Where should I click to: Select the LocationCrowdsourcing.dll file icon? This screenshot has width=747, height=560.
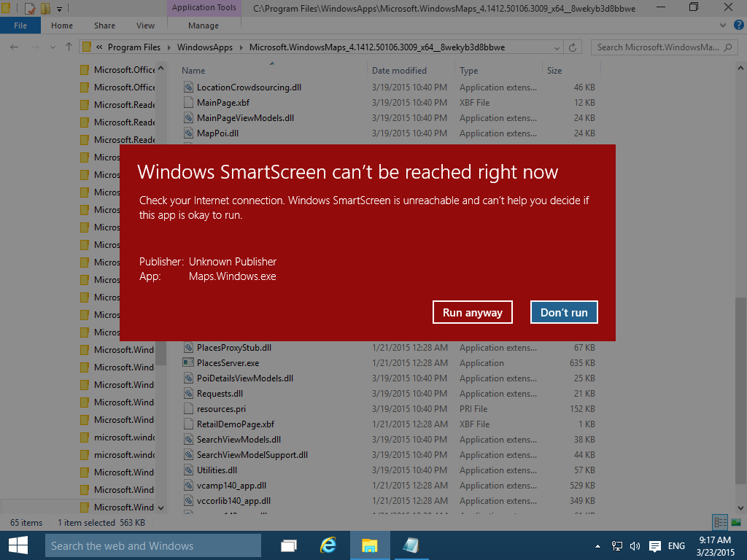tap(188, 87)
